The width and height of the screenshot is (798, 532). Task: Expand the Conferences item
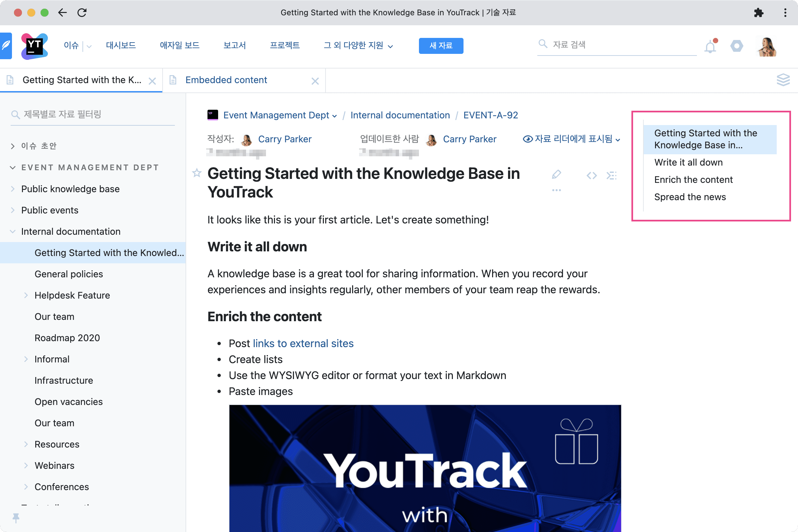tap(26, 486)
